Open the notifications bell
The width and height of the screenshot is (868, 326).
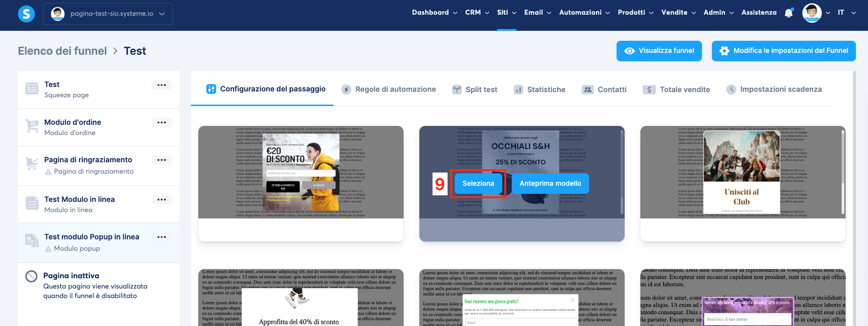click(x=789, y=13)
